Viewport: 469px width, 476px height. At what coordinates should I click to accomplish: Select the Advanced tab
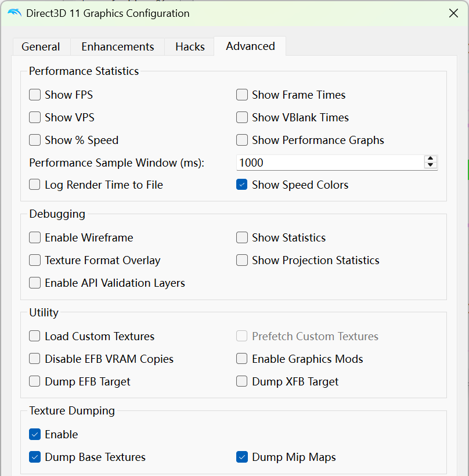[250, 46]
